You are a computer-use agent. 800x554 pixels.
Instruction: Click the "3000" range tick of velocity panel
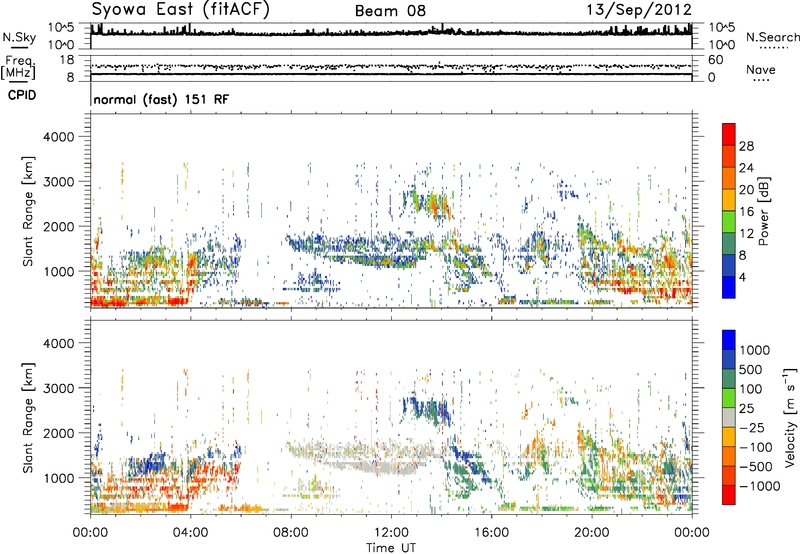(x=59, y=388)
